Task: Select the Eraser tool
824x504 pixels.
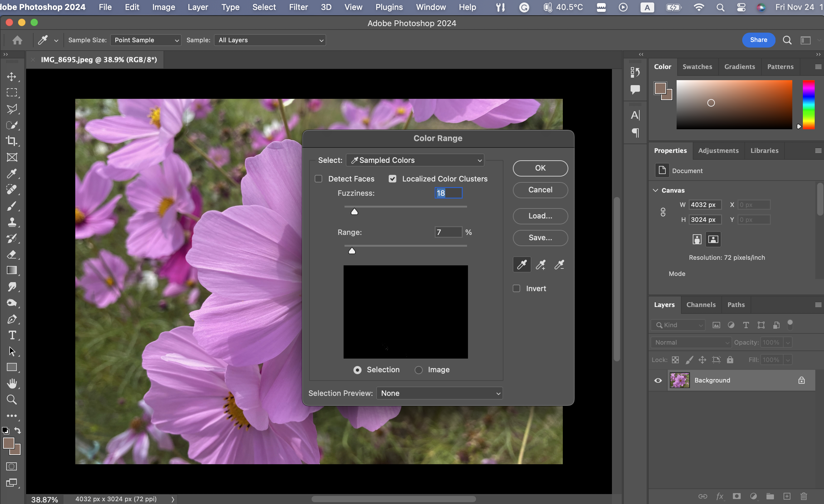Action: click(12, 254)
